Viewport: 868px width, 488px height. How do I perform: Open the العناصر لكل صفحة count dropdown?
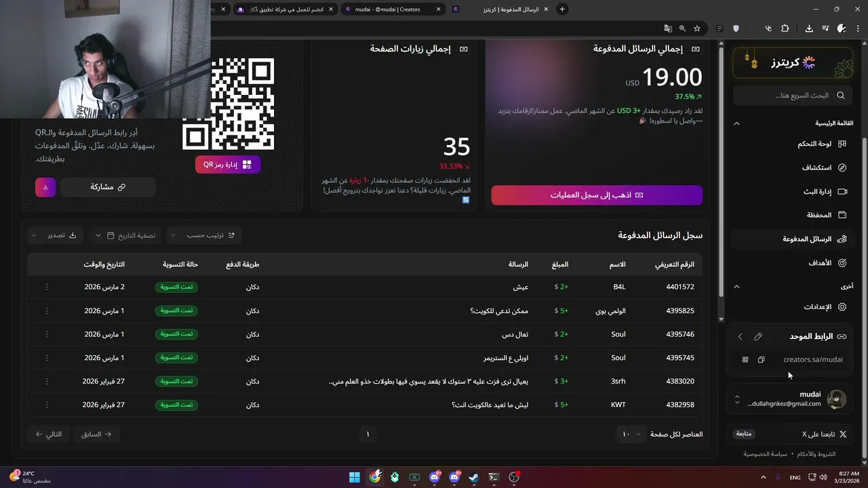point(631,434)
